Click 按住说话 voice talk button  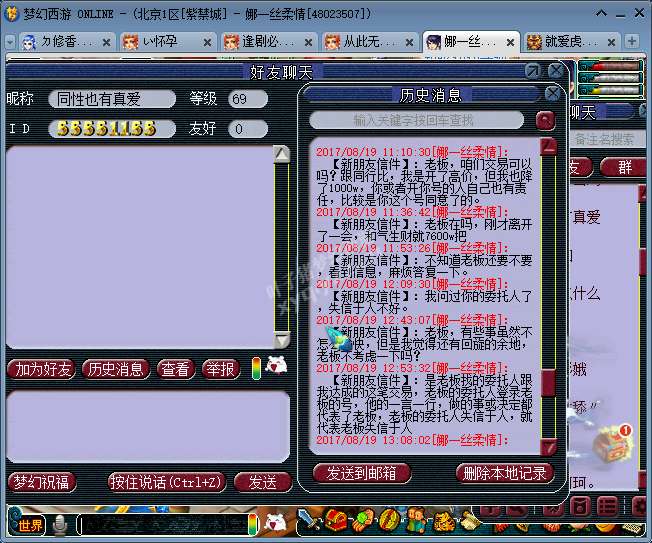coord(167,482)
